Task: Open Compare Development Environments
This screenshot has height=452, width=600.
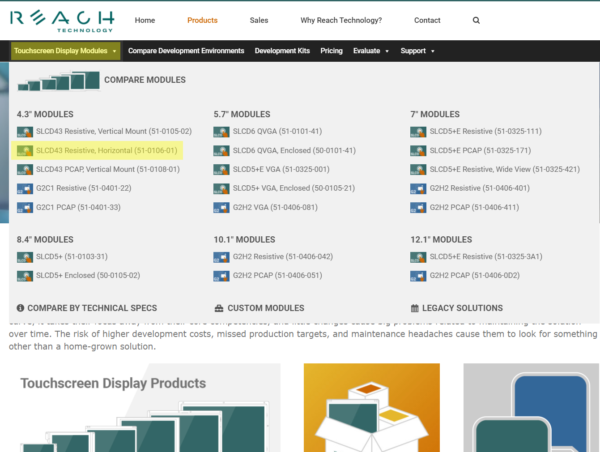Action: (x=186, y=51)
